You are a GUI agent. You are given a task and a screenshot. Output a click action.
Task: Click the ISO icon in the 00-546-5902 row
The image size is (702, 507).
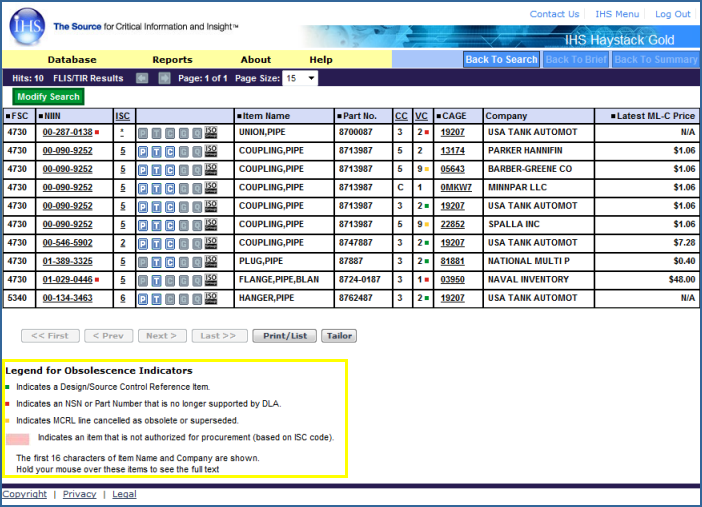[x=211, y=242]
